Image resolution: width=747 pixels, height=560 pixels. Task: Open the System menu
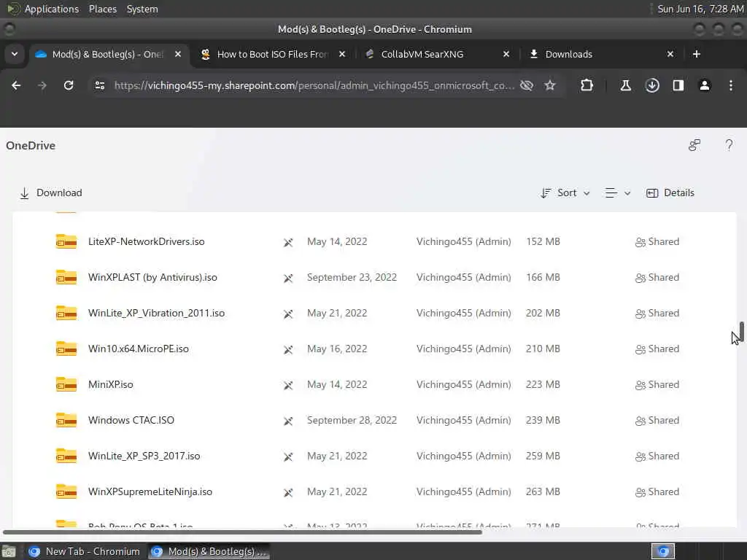pos(142,9)
